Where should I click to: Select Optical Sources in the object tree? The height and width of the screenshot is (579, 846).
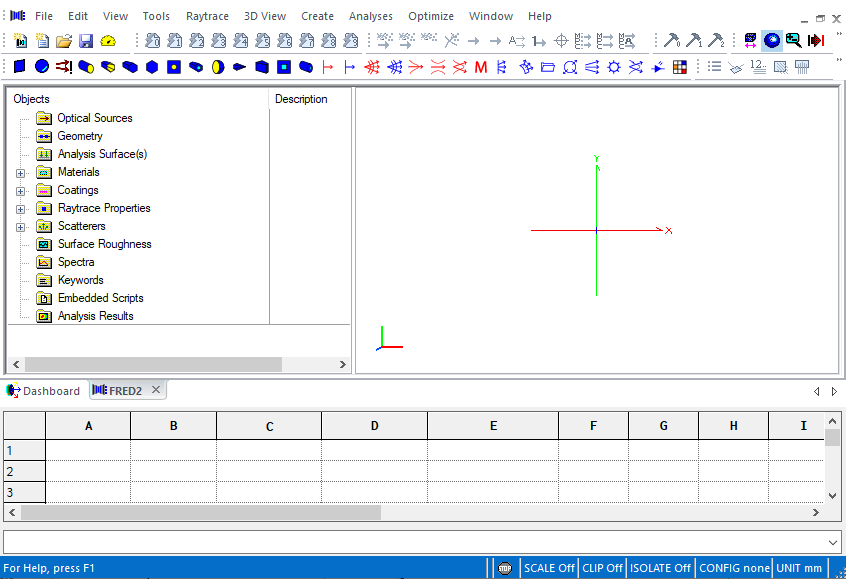94,118
